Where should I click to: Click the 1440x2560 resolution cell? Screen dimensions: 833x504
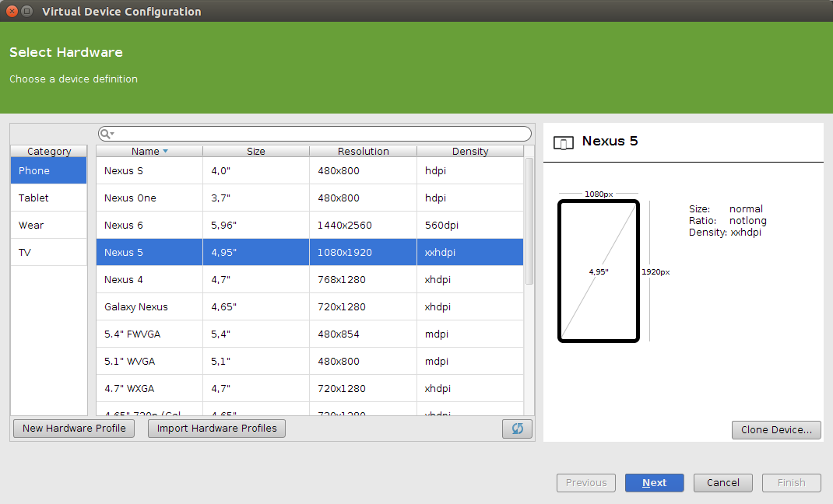click(364, 225)
